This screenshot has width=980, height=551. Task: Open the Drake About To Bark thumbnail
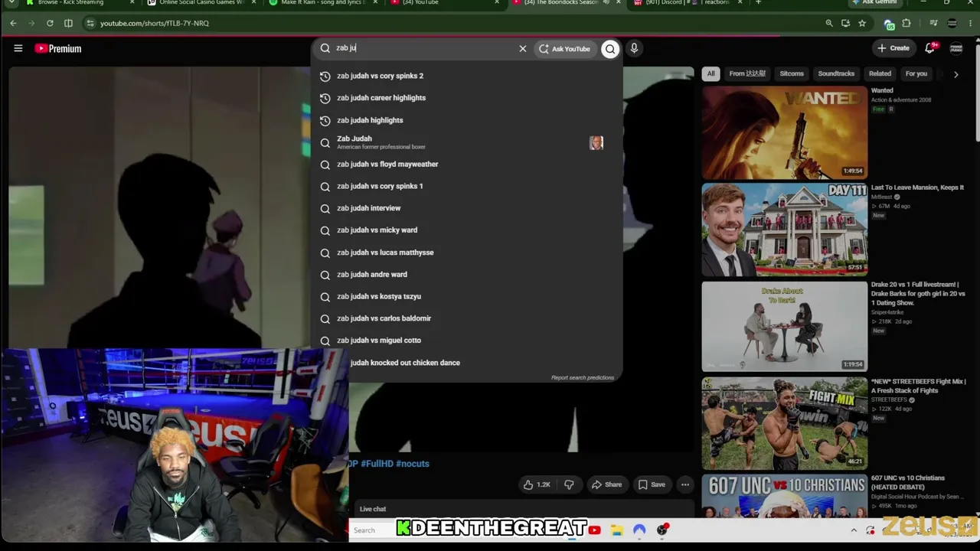pos(785,326)
